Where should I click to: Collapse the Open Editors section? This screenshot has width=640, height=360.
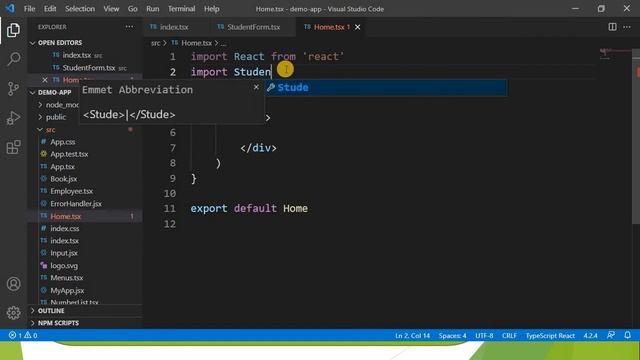click(85, 42)
